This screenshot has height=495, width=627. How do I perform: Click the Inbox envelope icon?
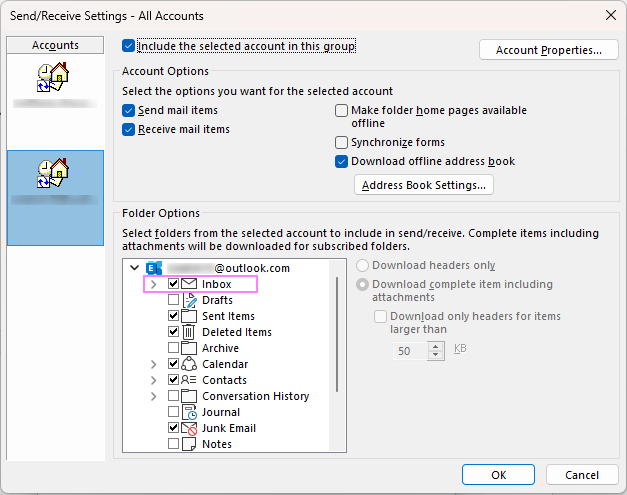[189, 284]
